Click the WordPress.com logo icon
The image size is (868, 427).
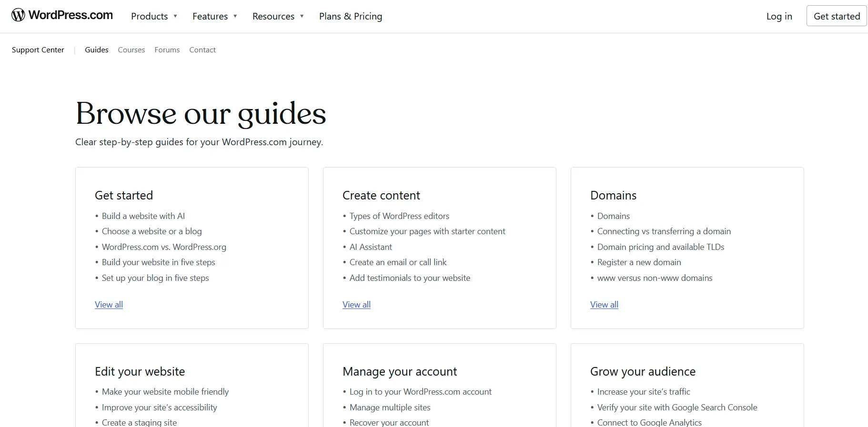click(18, 15)
